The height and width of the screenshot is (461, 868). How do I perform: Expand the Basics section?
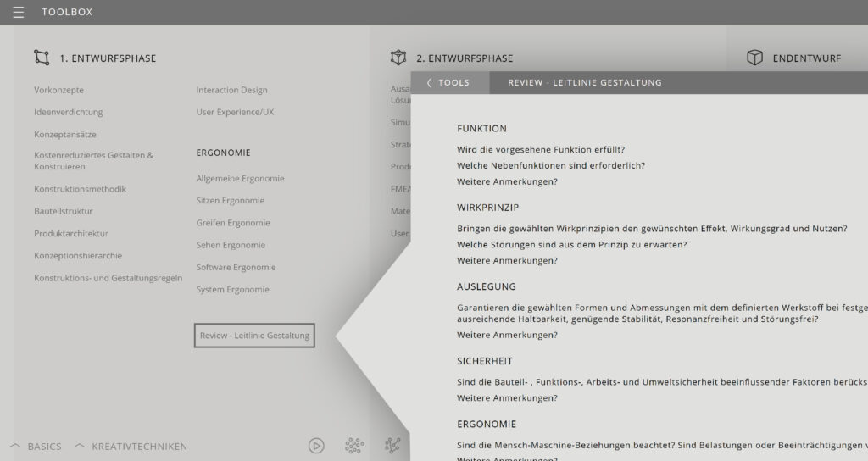[36, 447]
